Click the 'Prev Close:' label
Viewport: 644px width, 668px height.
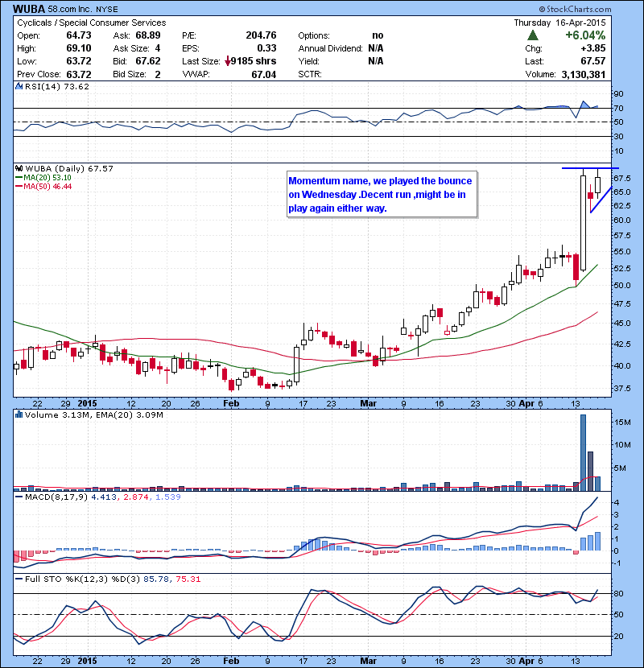pos(39,74)
